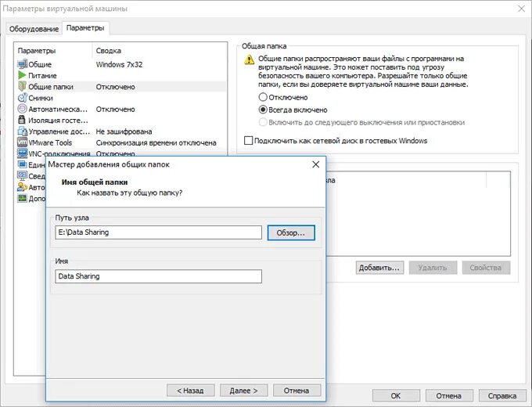The width and height of the screenshot is (532, 407).
Task: Click the Отключено summary beside Общие папки
Action: tap(115, 87)
